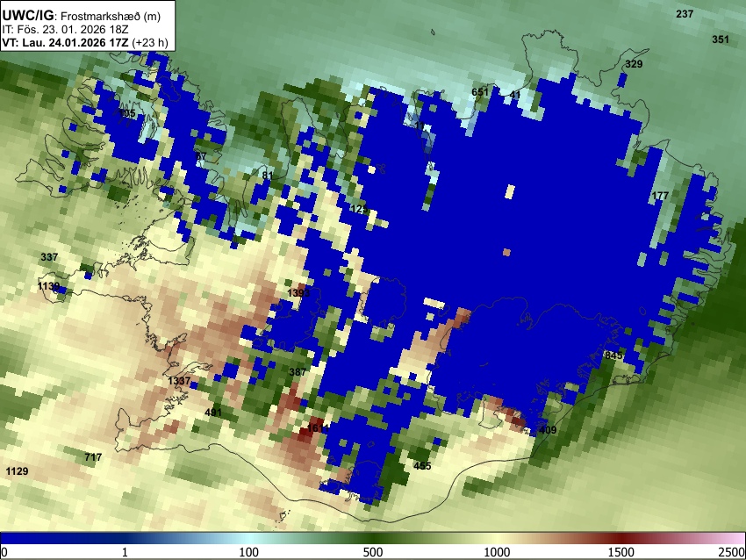746x560 pixels.
Task: Click the map value 717
Action: pos(93,457)
